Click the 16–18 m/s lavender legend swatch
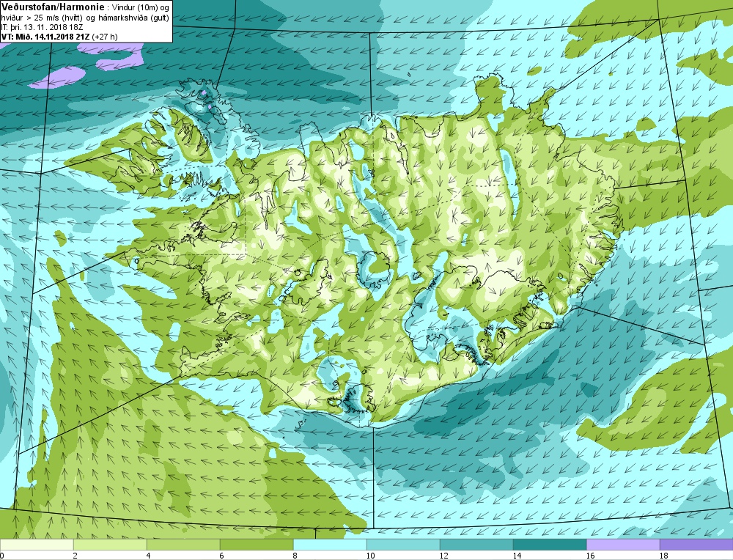 click(x=623, y=545)
